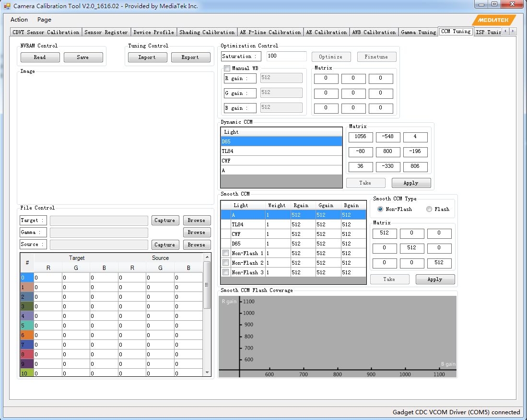Open the AWB Calibration tab
Image resolution: width=527 pixels, height=420 pixels.
[374, 32]
